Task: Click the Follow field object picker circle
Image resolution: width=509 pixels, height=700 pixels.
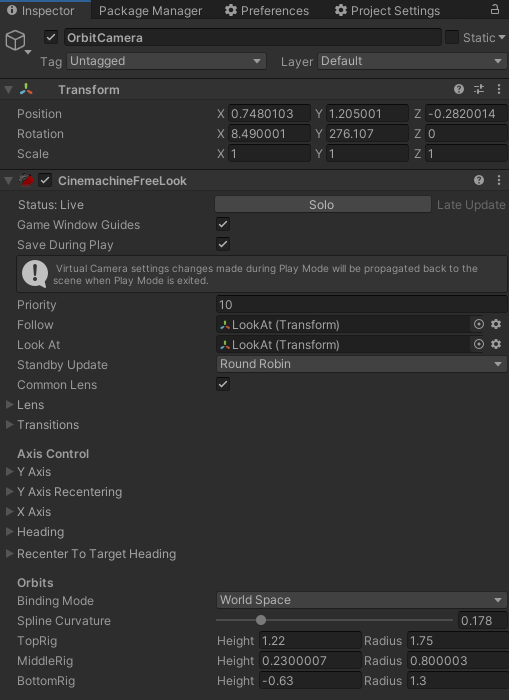Action: tap(479, 324)
